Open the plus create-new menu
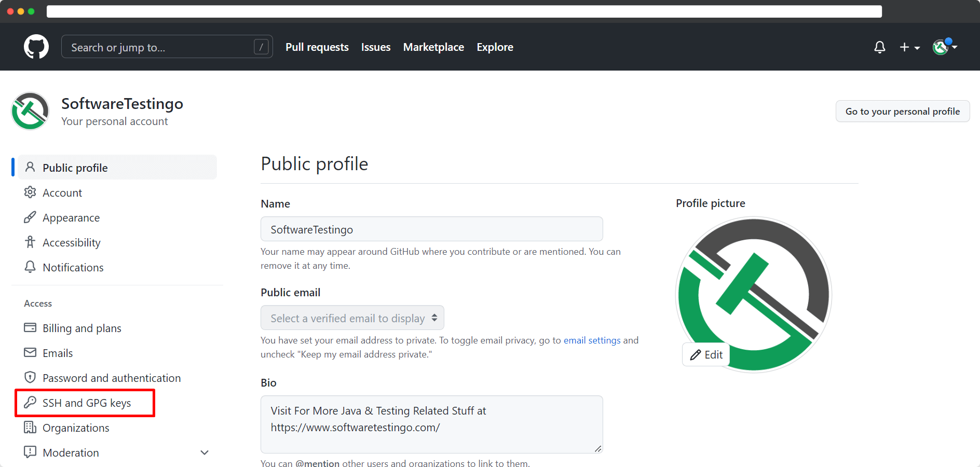980x467 pixels. (909, 47)
